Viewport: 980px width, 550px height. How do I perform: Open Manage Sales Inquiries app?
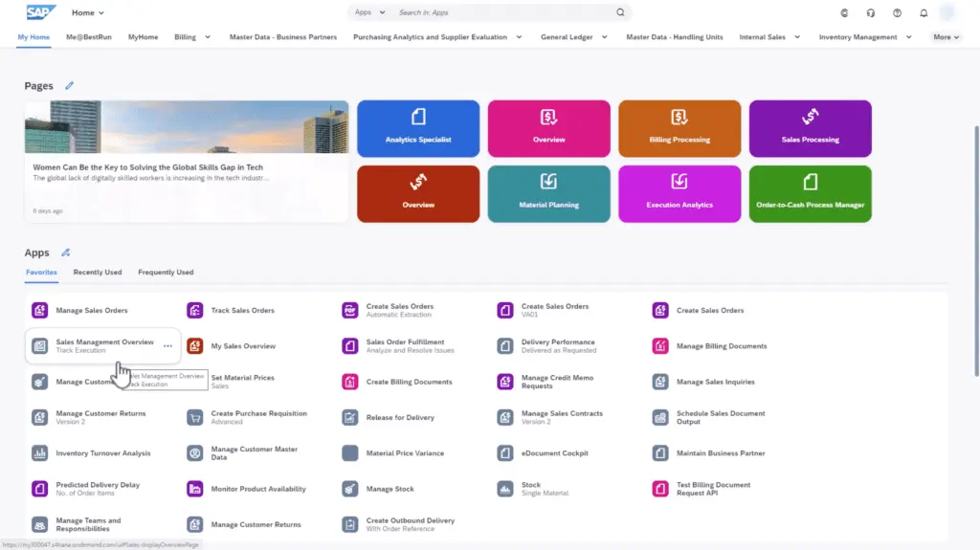(715, 382)
